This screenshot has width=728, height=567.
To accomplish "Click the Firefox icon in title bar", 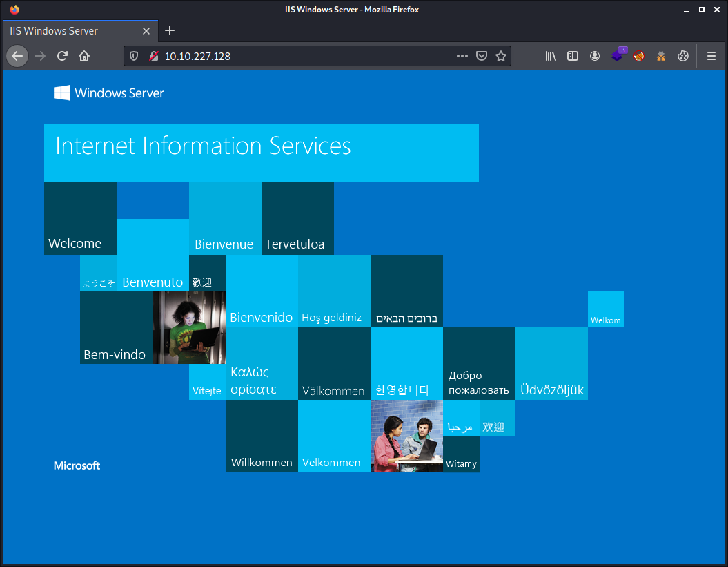I will pyautogui.click(x=14, y=9).
